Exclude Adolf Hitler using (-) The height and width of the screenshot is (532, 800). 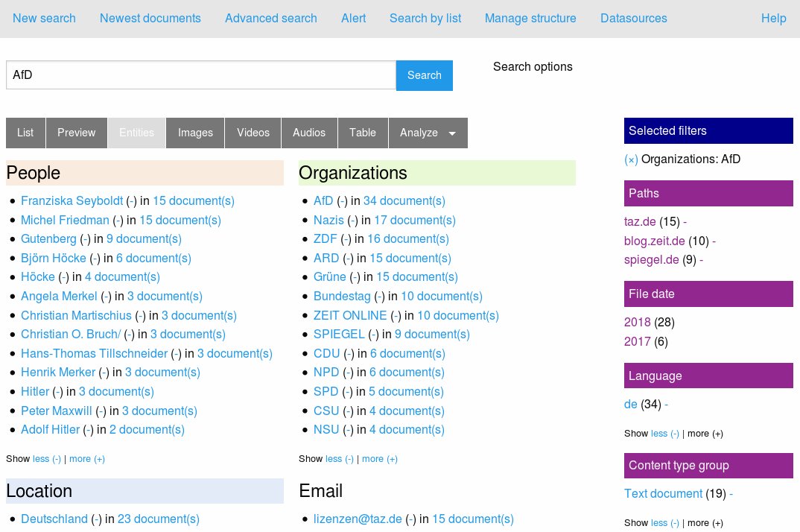click(89, 429)
